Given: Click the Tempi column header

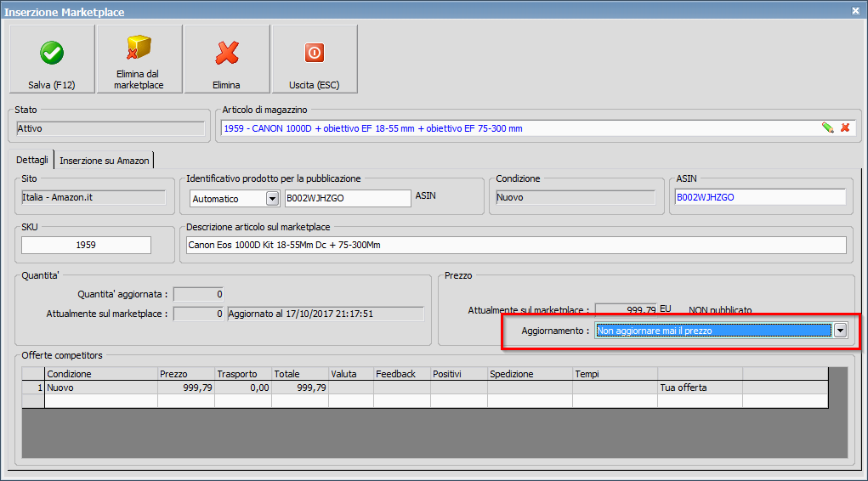Looking at the screenshot, I should 615,374.
